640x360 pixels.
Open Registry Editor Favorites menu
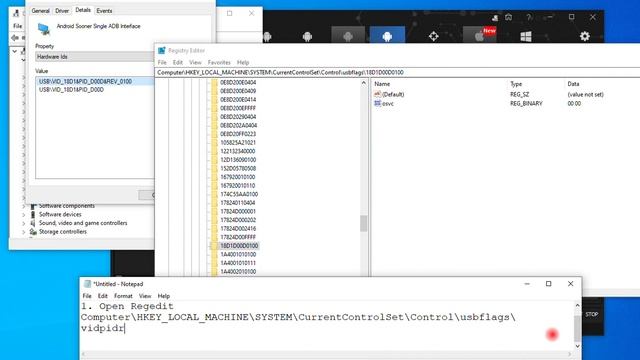[x=219, y=62]
